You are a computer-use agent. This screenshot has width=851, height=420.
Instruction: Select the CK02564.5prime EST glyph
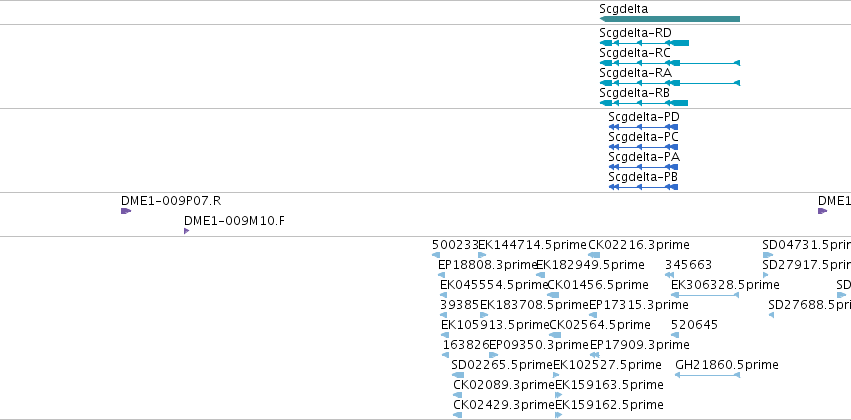pos(555,335)
